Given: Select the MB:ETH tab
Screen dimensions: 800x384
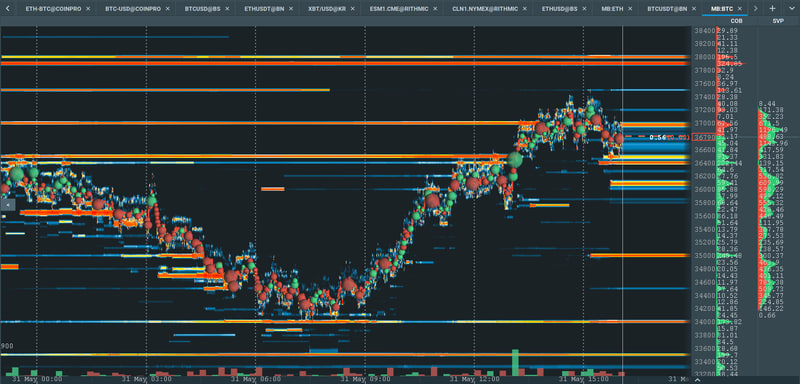Looking at the screenshot, I should point(612,9).
